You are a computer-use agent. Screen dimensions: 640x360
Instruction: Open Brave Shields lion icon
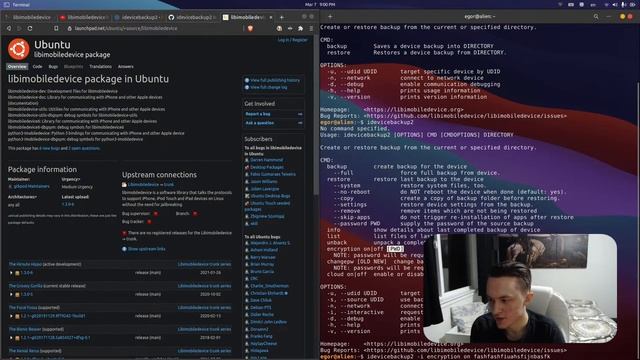(250, 28)
